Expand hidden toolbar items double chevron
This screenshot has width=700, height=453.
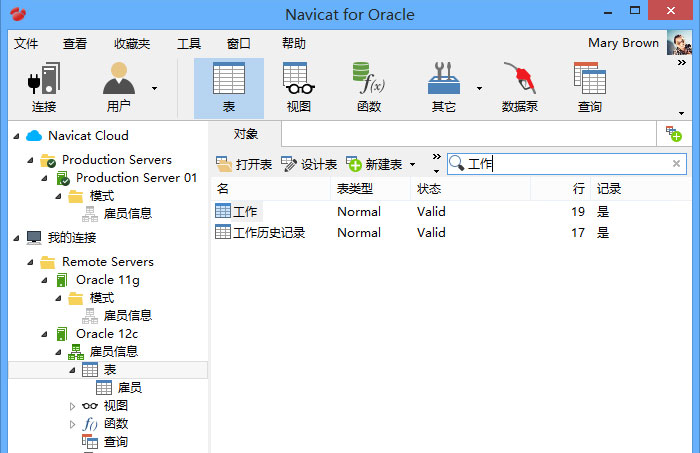tap(681, 62)
